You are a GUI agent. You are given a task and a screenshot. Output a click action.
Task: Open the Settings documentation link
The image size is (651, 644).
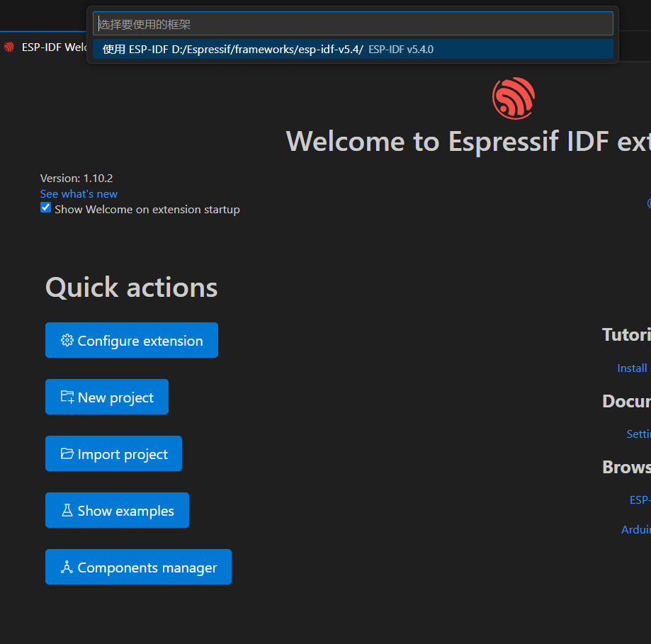coord(638,434)
